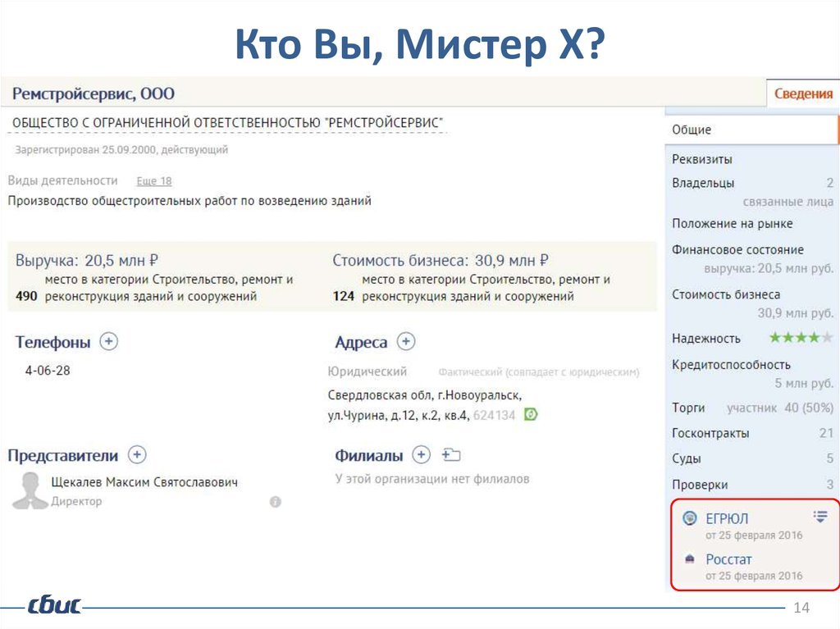Screen dimensions: 840x629
Task: Open the Владельцы section
Action: click(703, 183)
